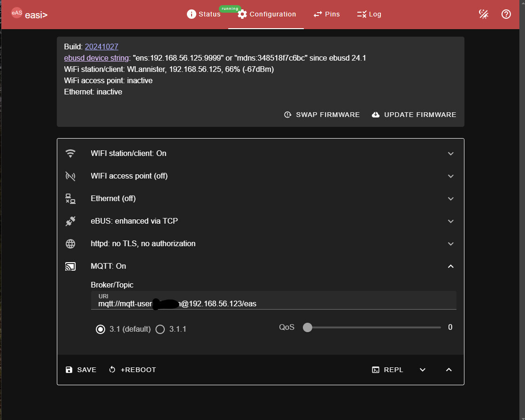Click the Ethernet network icon
This screenshot has width=525, height=420.
[x=70, y=199]
